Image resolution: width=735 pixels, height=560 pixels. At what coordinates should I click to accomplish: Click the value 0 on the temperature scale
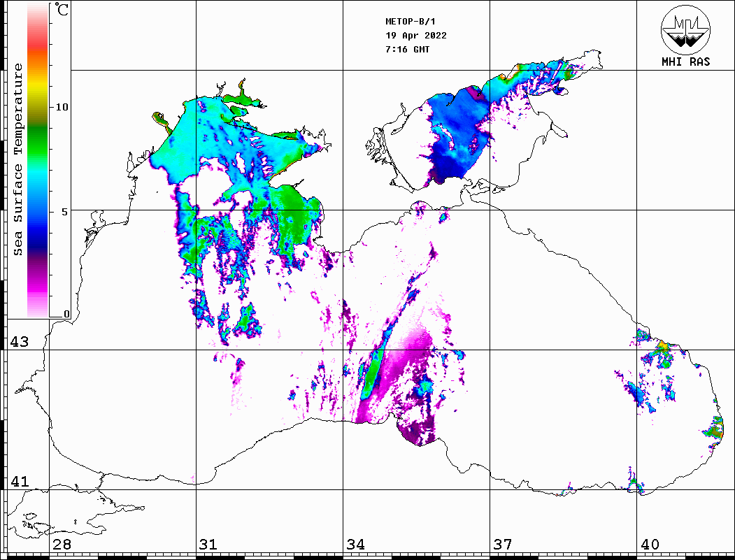pyautogui.click(x=66, y=314)
